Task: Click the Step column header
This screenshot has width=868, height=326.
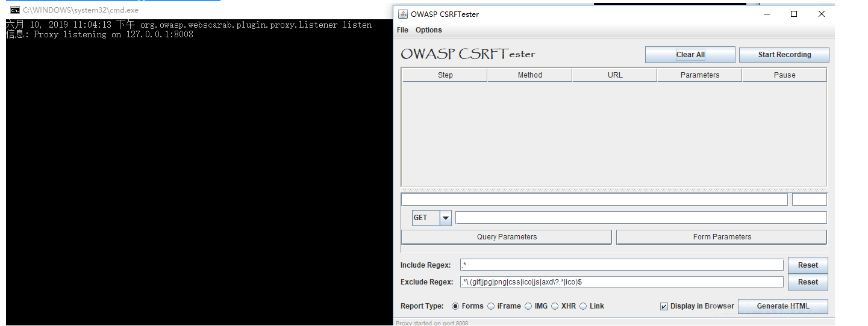Action: point(445,75)
